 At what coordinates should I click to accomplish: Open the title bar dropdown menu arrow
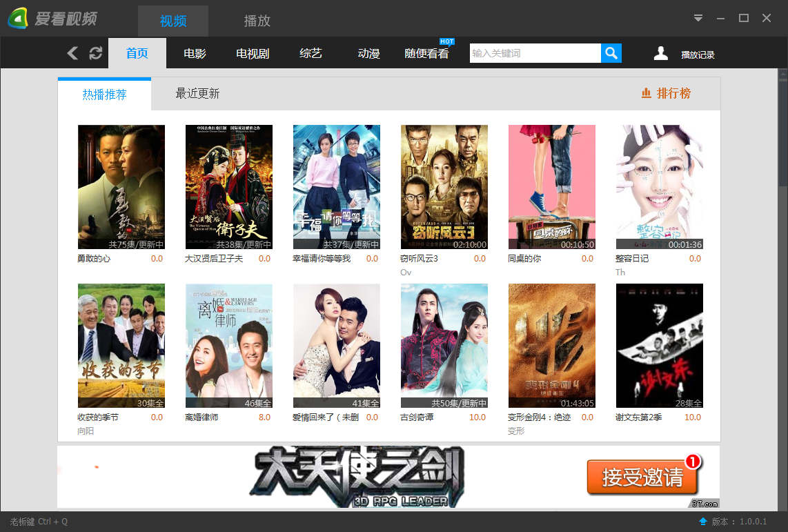tap(698, 19)
